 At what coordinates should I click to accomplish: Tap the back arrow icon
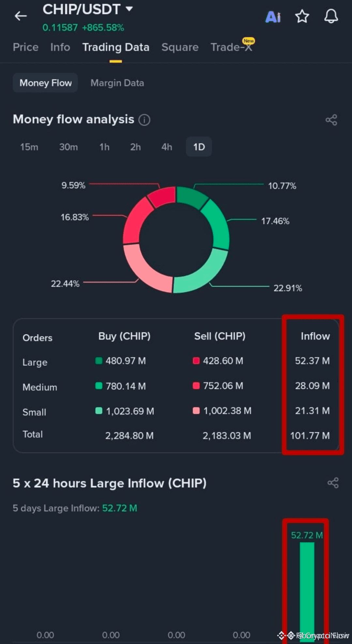click(x=21, y=16)
